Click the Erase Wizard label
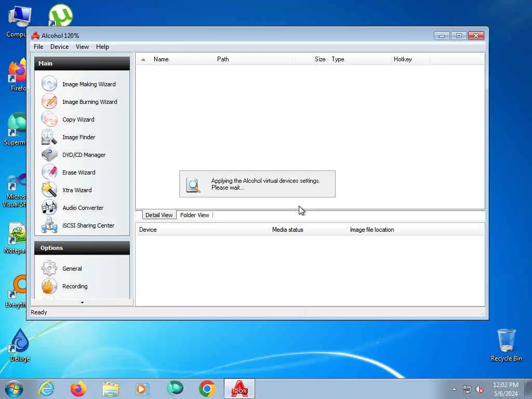 coord(79,172)
